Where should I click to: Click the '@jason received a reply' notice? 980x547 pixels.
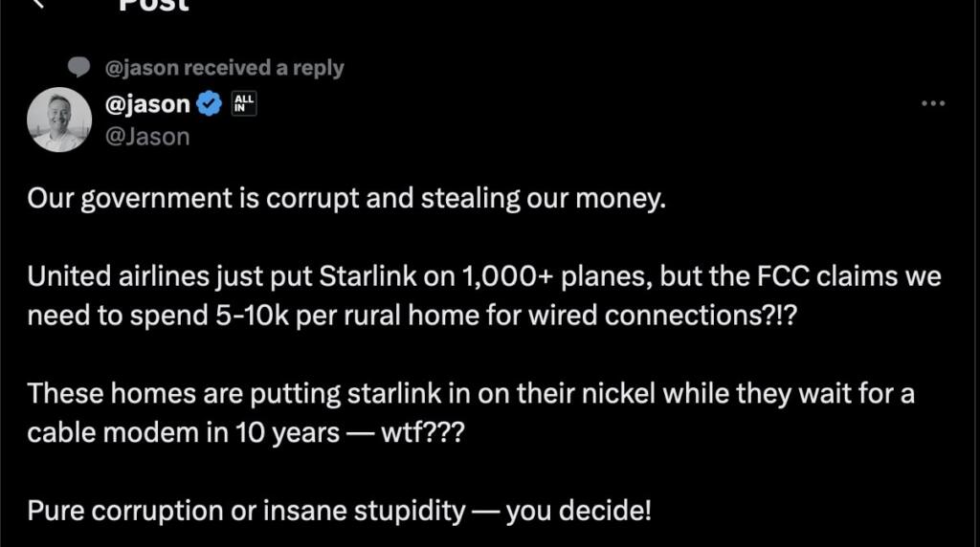pyautogui.click(x=224, y=67)
